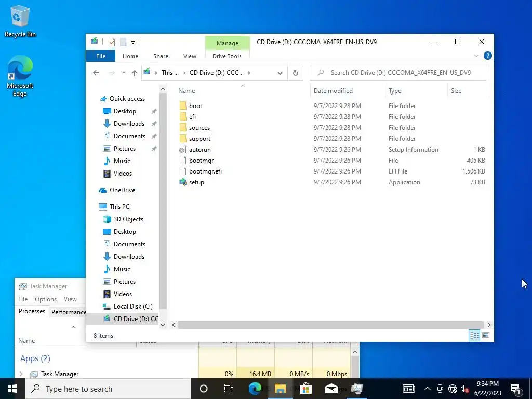Open Task Manager's File menu

[x=23, y=299]
